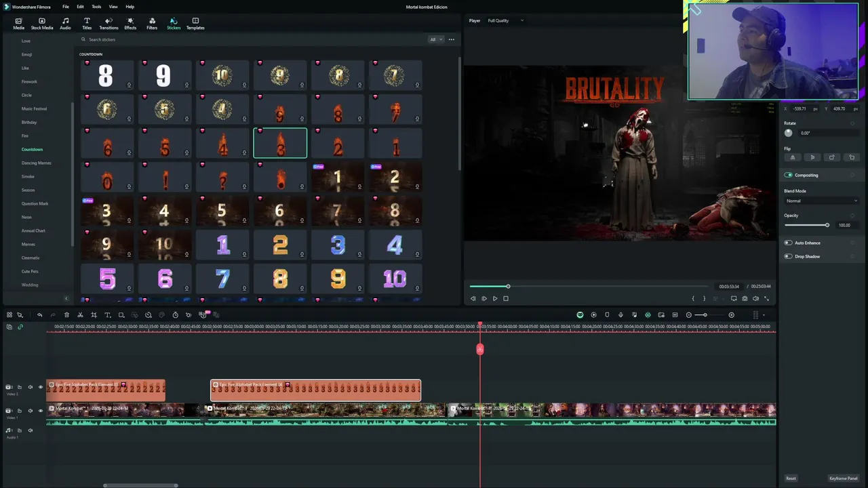Click the voiceover microphone icon
The height and width of the screenshot is (488, 868).
620,315
